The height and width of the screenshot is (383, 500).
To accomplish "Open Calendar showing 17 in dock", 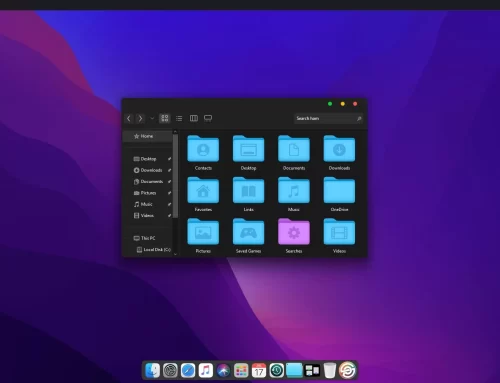I will point(259,370).
